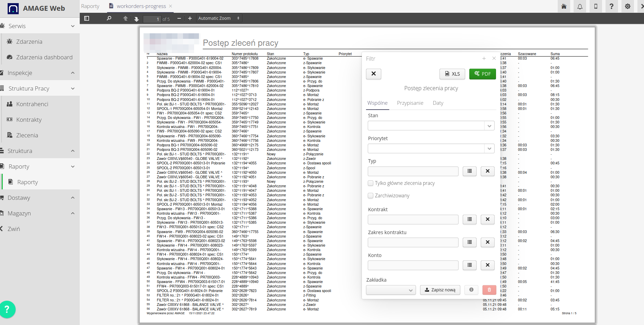Expand the Stan dropdown
The image size is (644, 325).
(x=489, y=126)
